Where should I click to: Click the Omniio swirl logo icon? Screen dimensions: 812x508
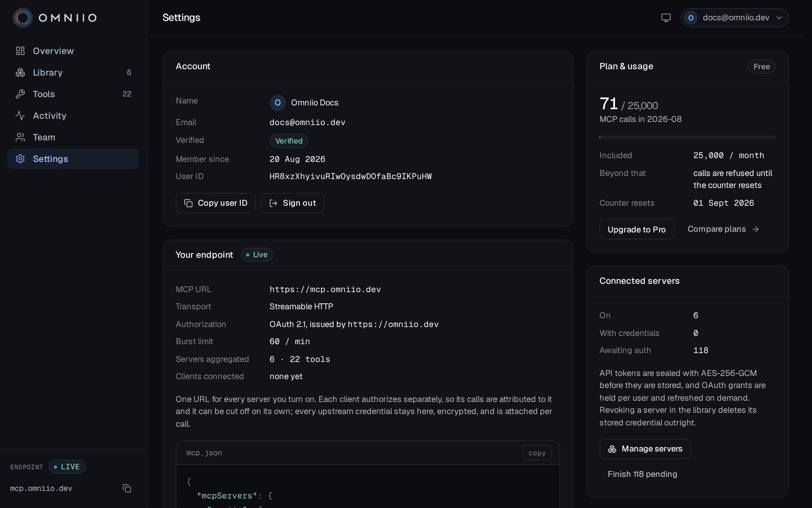(23, 17)
